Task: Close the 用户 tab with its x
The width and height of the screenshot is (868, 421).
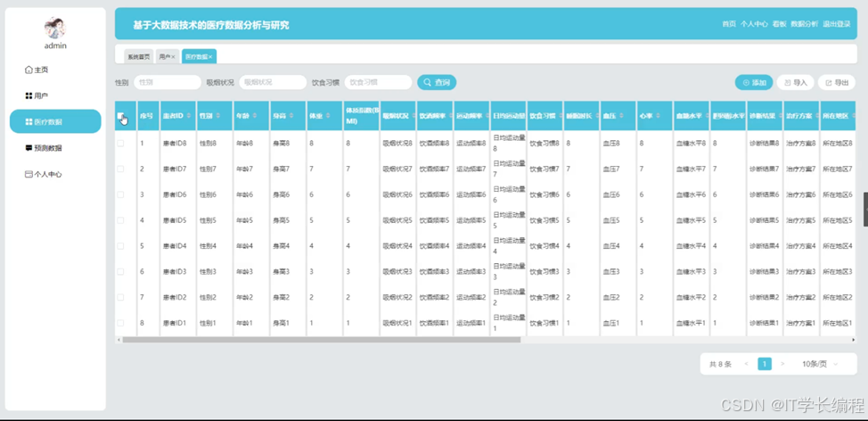Action: pos(173,57)
